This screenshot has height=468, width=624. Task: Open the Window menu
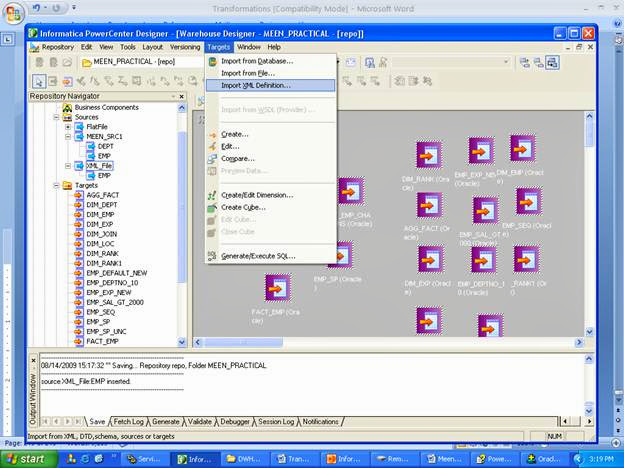[249, 47]
